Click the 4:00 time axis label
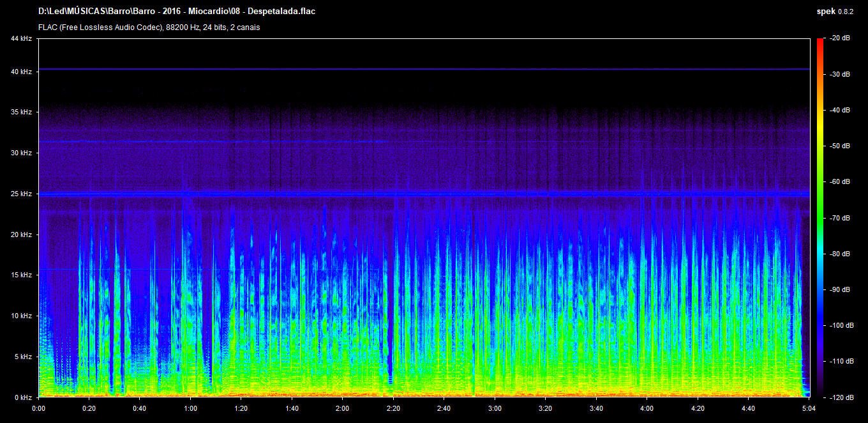The width and height of the screenshot is (868, 423). click(647, 408)
